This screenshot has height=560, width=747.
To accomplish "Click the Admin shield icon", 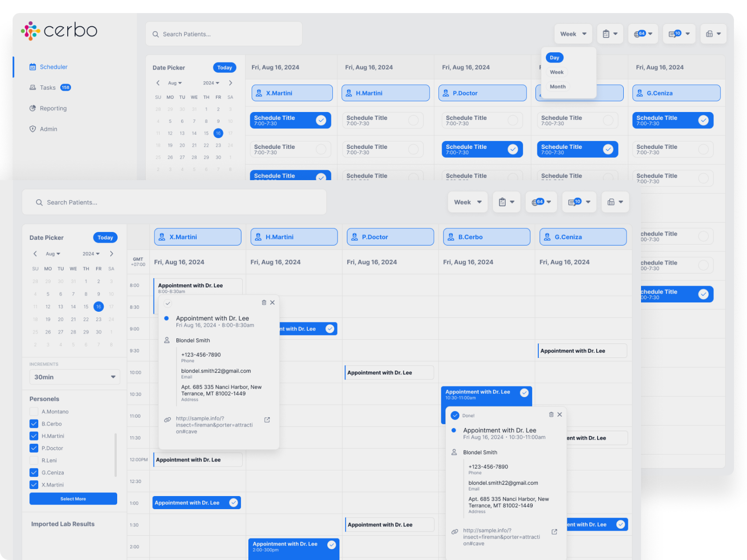I will pyautogui.click(x=33, y=129).
